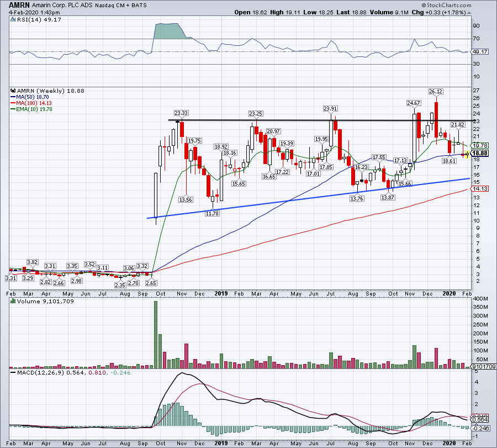Image resolution: width=497 pixels, height=448 pixels.
Task: Click the 15.66 low price label
Action: [405, 183]
